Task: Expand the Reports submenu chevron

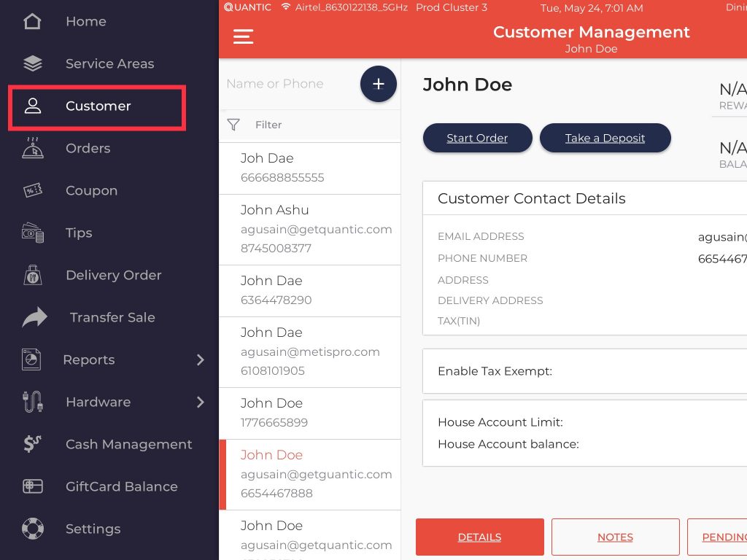Action: (201, 359)
